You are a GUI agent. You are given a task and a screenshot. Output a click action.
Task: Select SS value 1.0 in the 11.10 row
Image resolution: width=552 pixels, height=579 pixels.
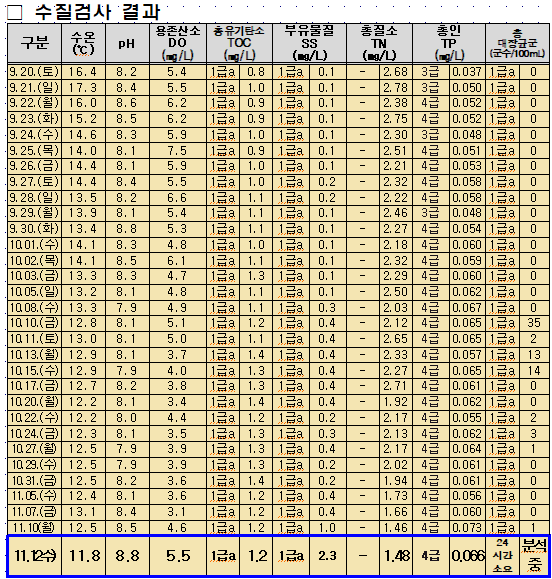click(x=328, y=528)
